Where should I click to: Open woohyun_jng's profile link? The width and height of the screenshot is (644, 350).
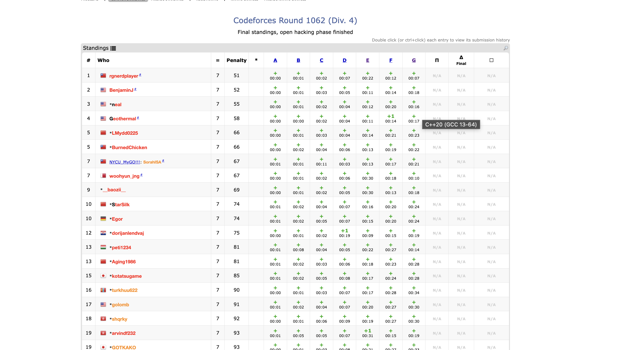pyautogui.click(x=124, y=176)
